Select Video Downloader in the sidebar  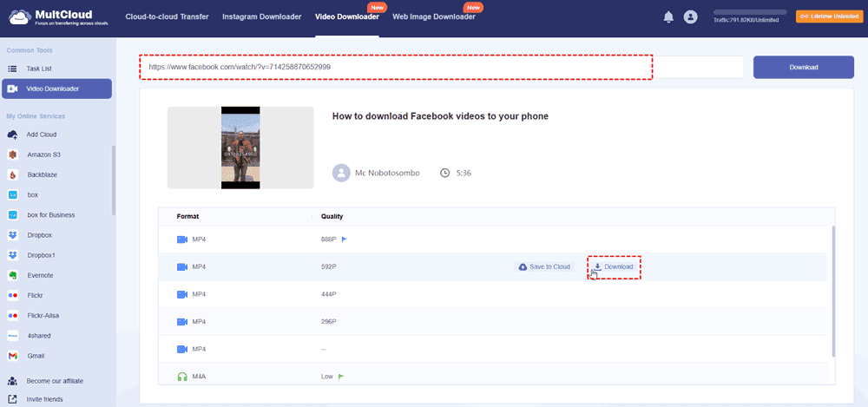click(56, 89)
